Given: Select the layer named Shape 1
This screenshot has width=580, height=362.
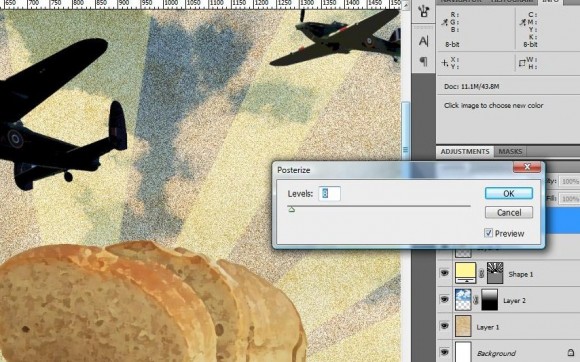Looking at the screenshot, I should tap(520, 274).
